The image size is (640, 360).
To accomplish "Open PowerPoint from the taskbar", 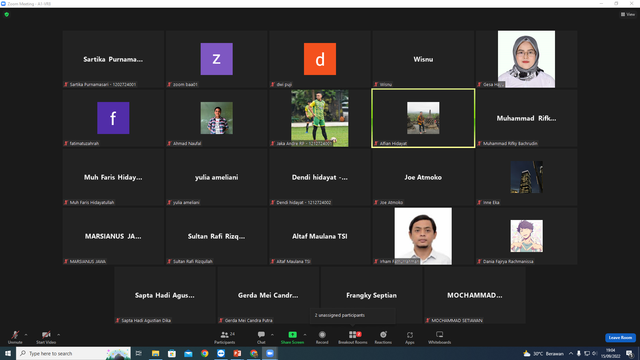I will 237,353.
